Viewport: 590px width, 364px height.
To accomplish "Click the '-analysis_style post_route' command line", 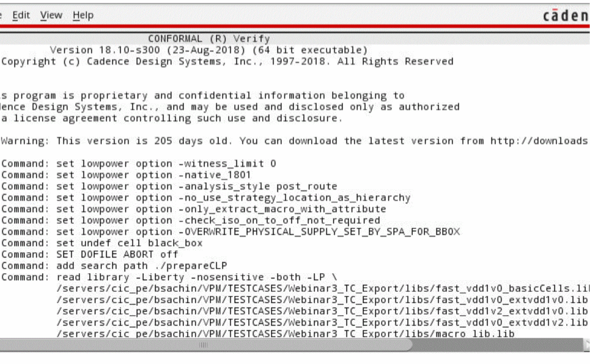I will (169, 186).
